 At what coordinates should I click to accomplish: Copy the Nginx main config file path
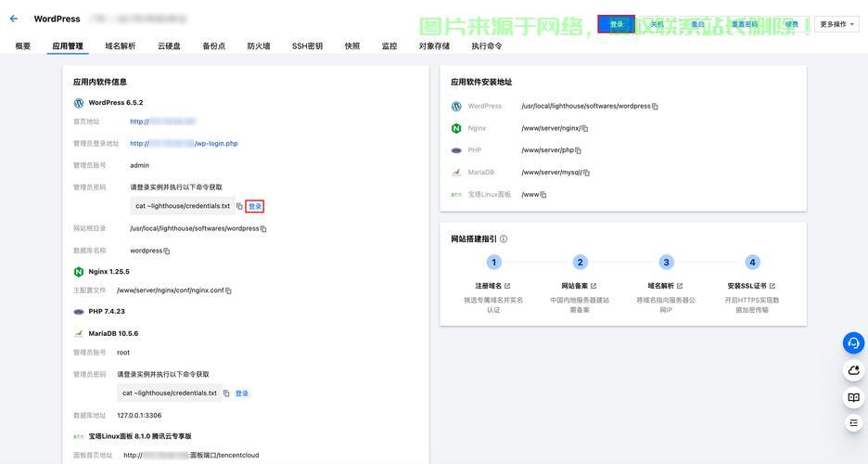point(229,290)
